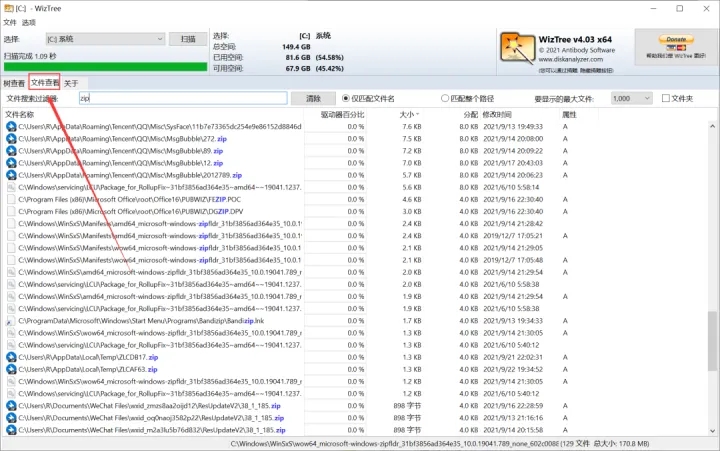Open the 选项 menu
This screenshot has width=720, height=451.
point(28,23)
